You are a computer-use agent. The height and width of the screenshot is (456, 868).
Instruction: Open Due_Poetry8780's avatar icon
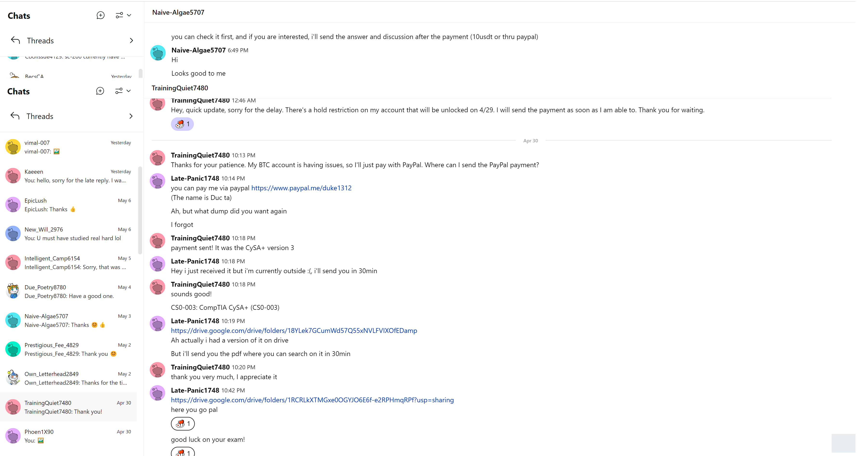[x=13, y=291]
